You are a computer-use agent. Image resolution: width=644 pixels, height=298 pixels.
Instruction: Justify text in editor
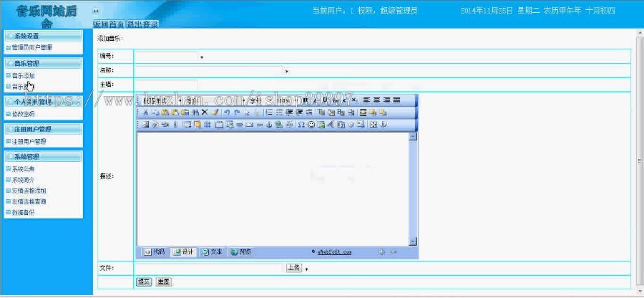pyautogui.click(x=396, y=100)
